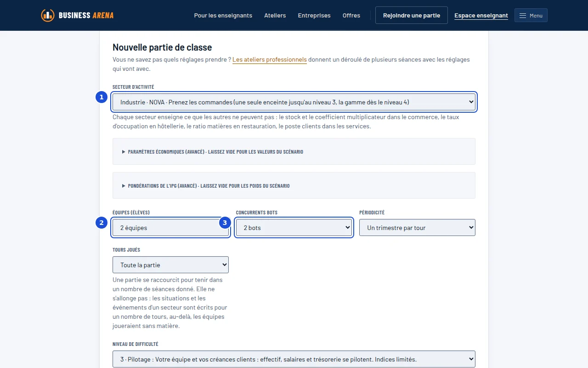Open Pour les enseignants nav item
This screenshot has height=368, width=588.
pyautogui.click(x=223, y=15)
